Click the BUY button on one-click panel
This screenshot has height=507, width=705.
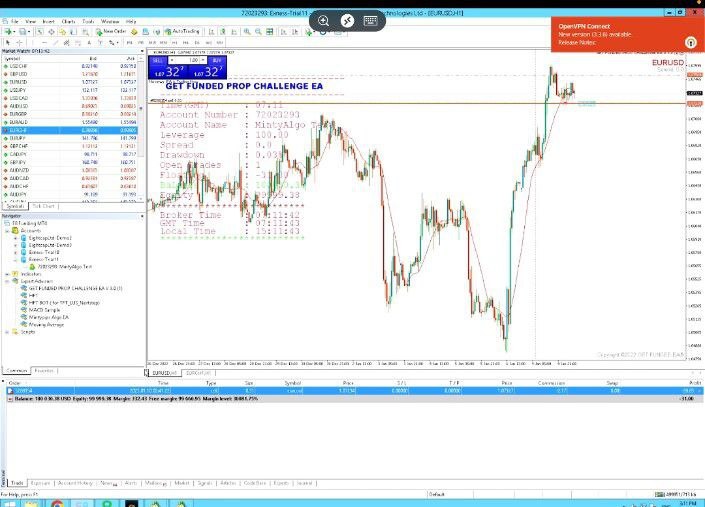click(x=217, y=60)
